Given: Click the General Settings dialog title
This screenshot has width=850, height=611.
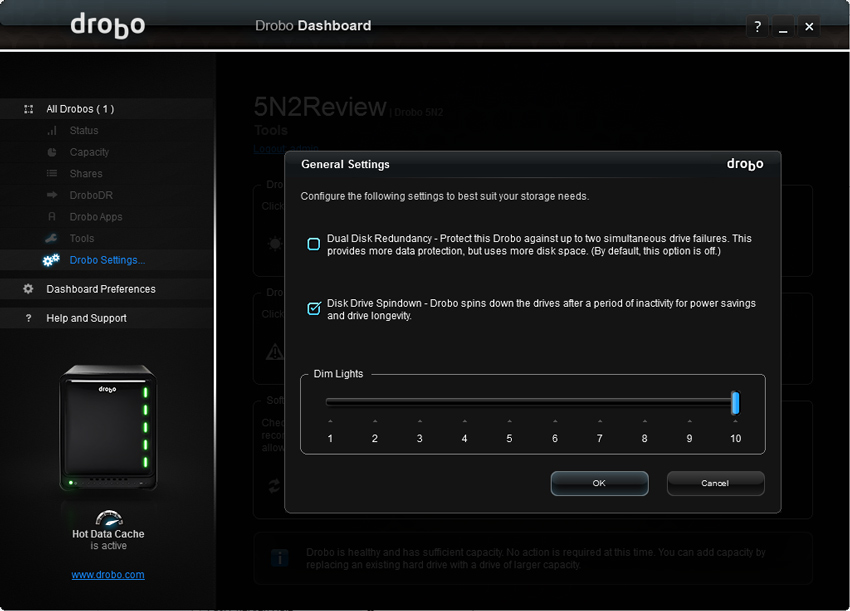Looking at the screenshot, I should coord(345,164).
